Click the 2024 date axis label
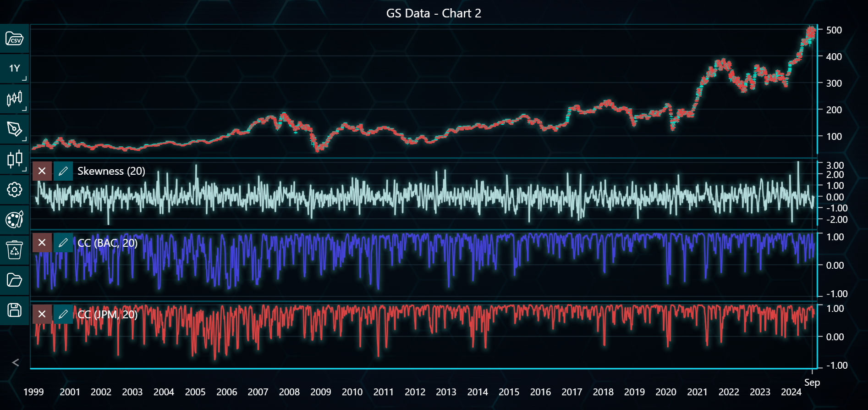868x410 pixels. point(791,392)
